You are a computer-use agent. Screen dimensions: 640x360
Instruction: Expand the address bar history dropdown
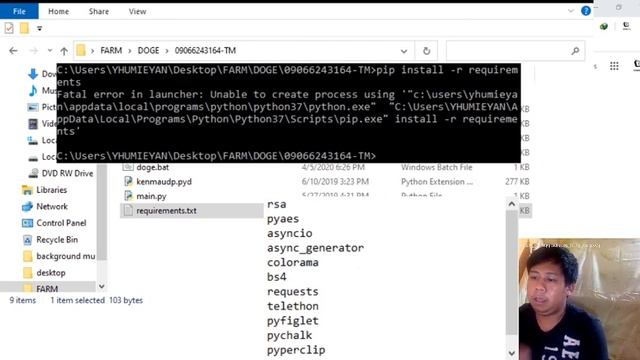[x=404, y=51]
